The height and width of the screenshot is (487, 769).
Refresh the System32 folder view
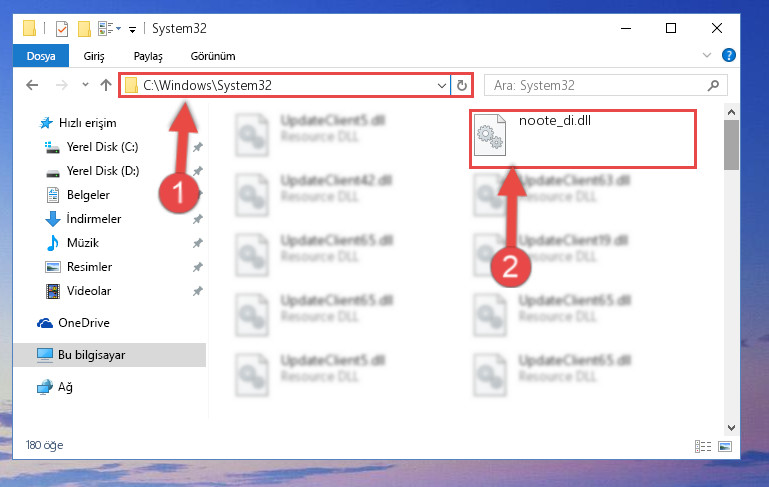(x=461, y=86)
